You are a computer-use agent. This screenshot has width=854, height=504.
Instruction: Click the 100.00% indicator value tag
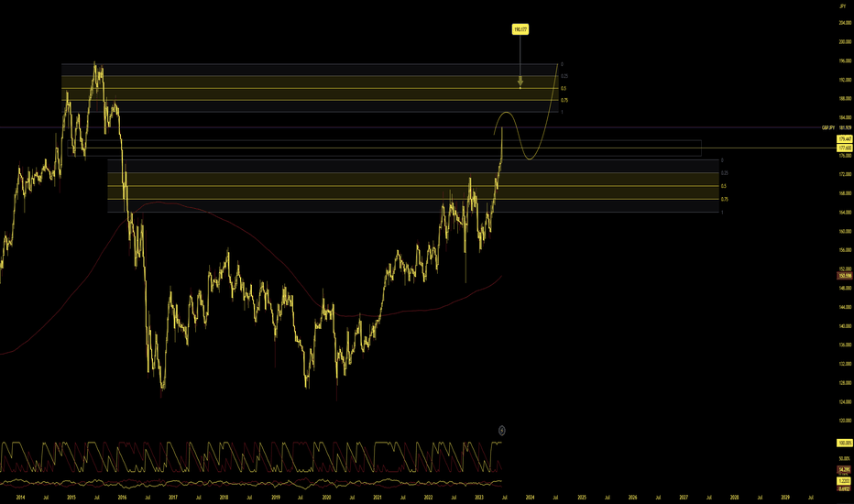(845, 443)
